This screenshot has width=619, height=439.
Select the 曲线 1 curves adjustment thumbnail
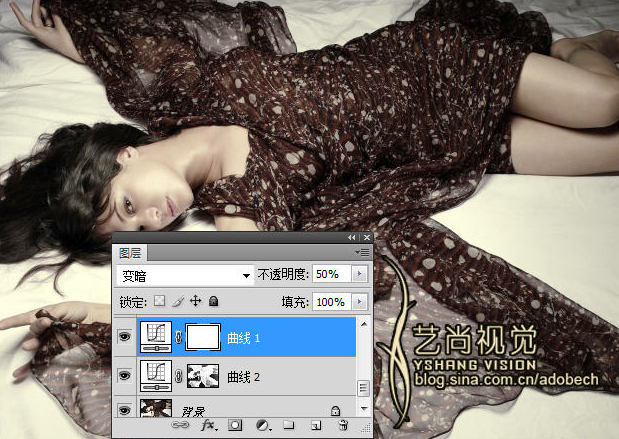156,337
